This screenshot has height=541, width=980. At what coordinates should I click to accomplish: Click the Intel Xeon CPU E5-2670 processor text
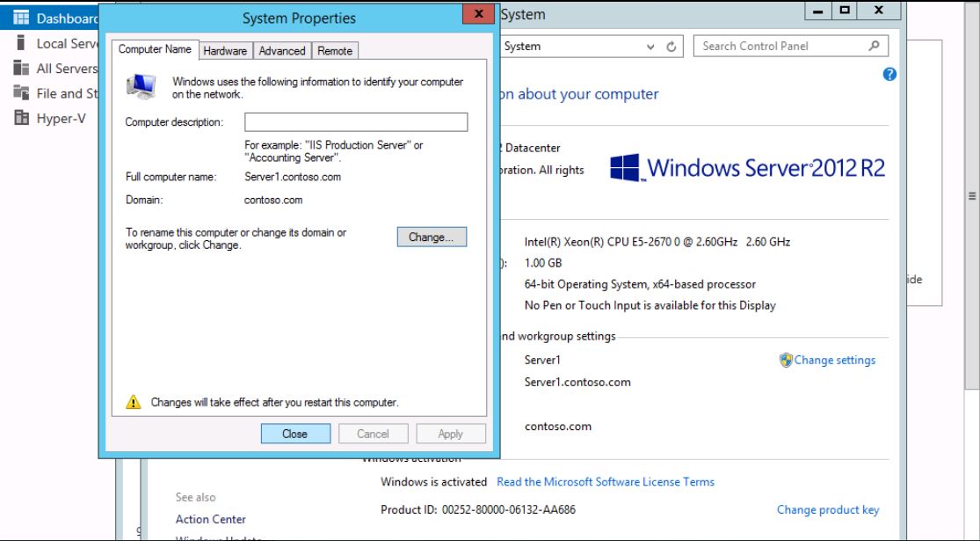[657, 242]
